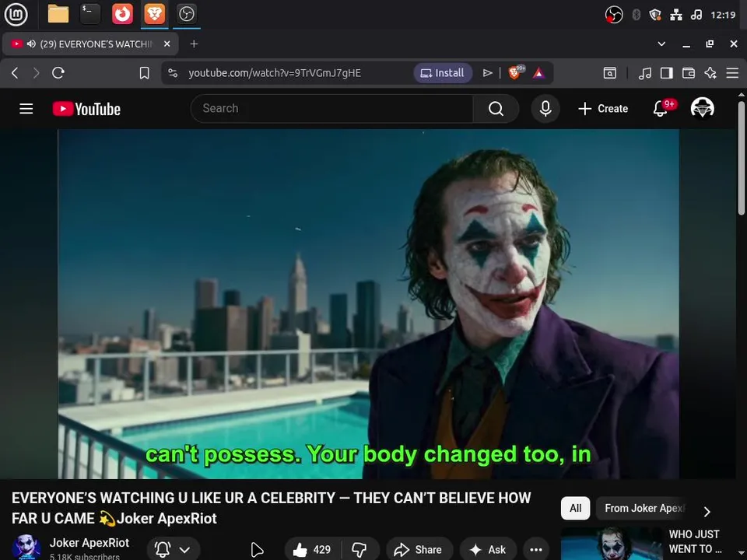
Task: Click the Brave playlist add icon
Action: pyautogui.click(x=487, y=73)
